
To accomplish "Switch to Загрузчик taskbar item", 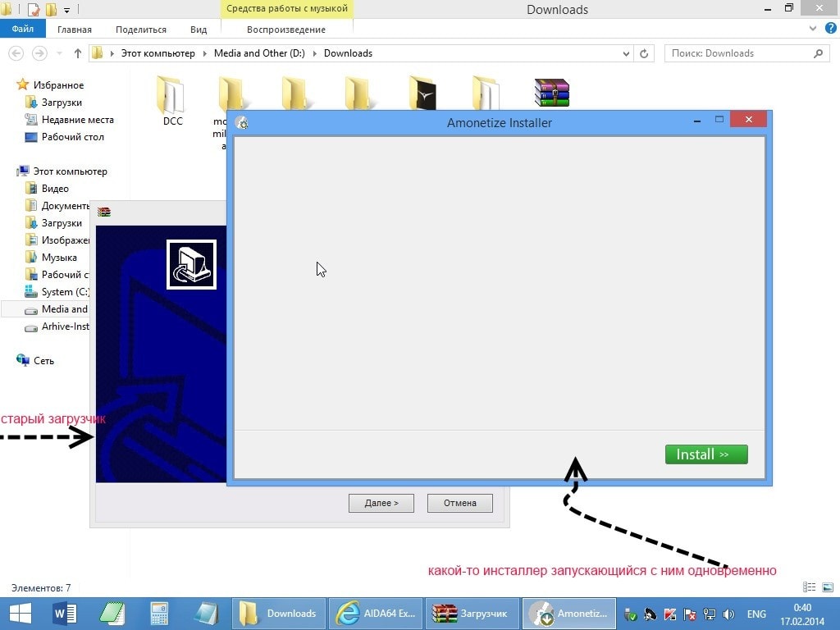I will 472,614.
